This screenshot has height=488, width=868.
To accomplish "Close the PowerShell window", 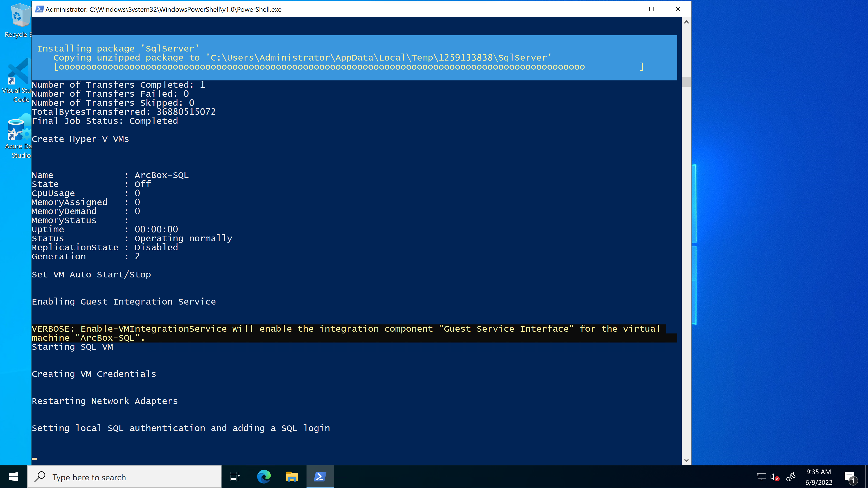I will click(678, 9).
